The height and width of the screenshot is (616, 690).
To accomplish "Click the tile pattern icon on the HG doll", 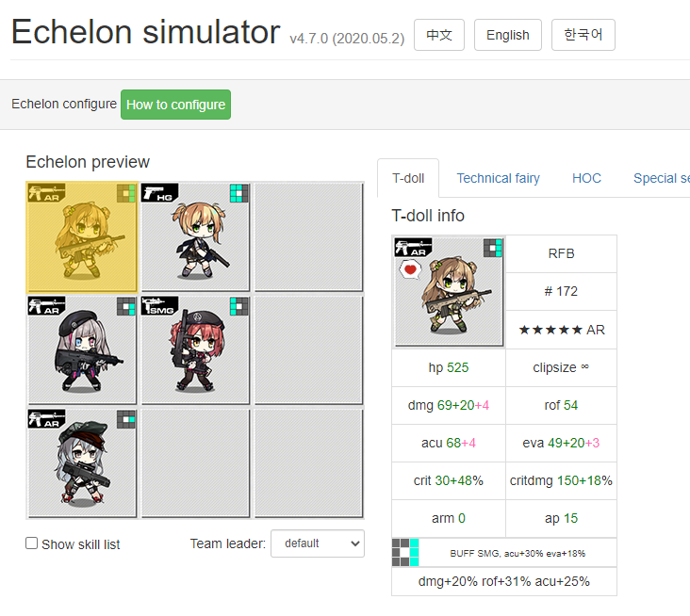I will click(238, 193).
